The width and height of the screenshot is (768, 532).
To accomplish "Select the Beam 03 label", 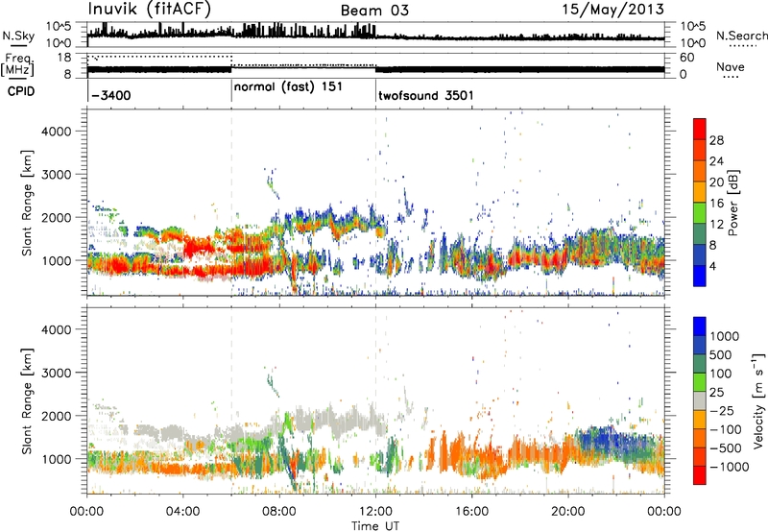I will tap(374, 11).
